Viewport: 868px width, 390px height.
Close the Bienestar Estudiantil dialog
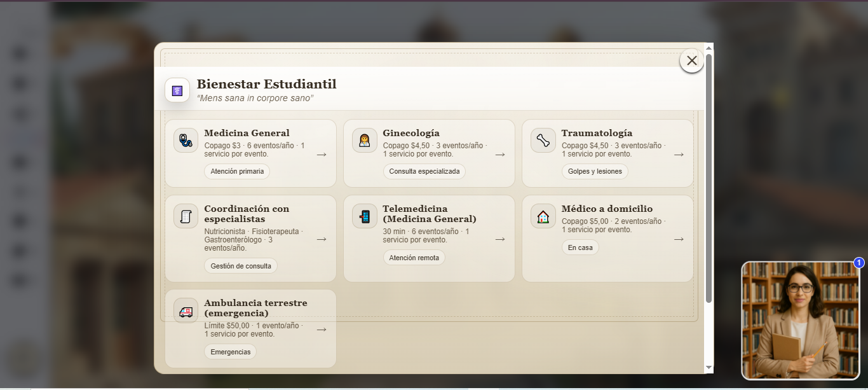pos(692,60)
